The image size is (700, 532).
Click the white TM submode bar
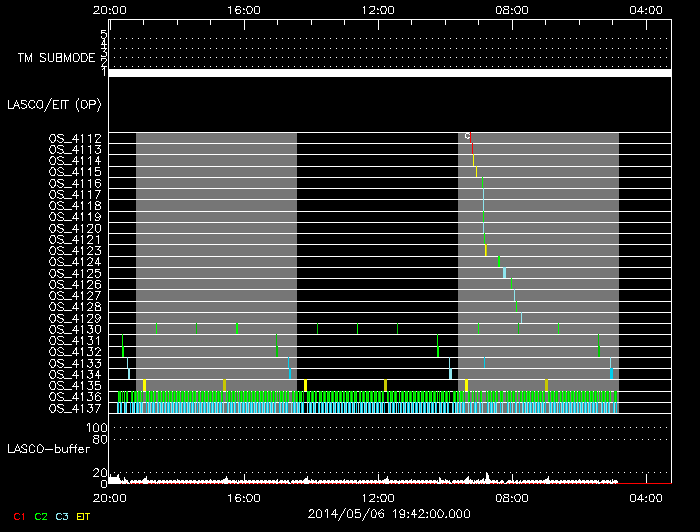pyautogui.click(x=388, y=73)
